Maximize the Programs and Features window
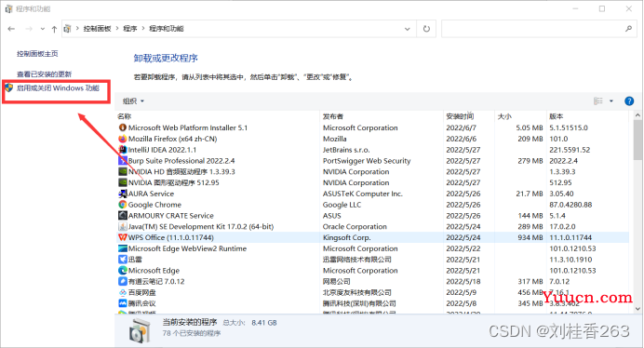The height and width of the screenshot is (348, 644). click(x=602, y=8)
